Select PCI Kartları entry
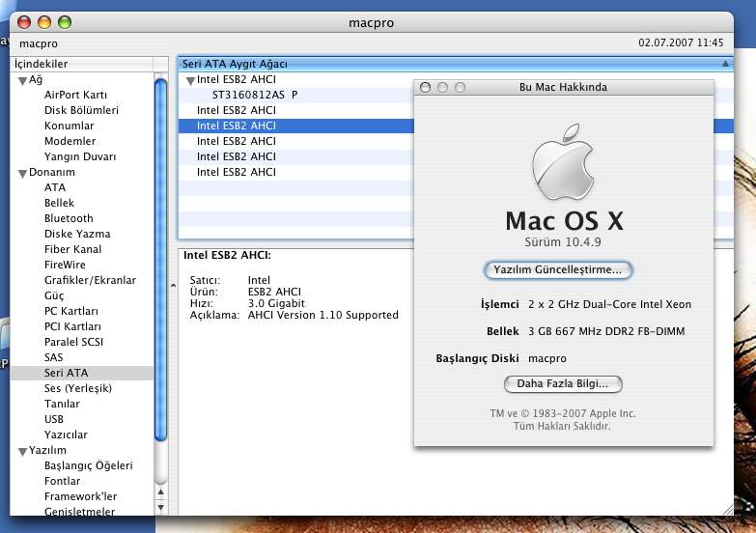This screenshot has height=533, width=756. pyautogui.click(x=72, y=326)
